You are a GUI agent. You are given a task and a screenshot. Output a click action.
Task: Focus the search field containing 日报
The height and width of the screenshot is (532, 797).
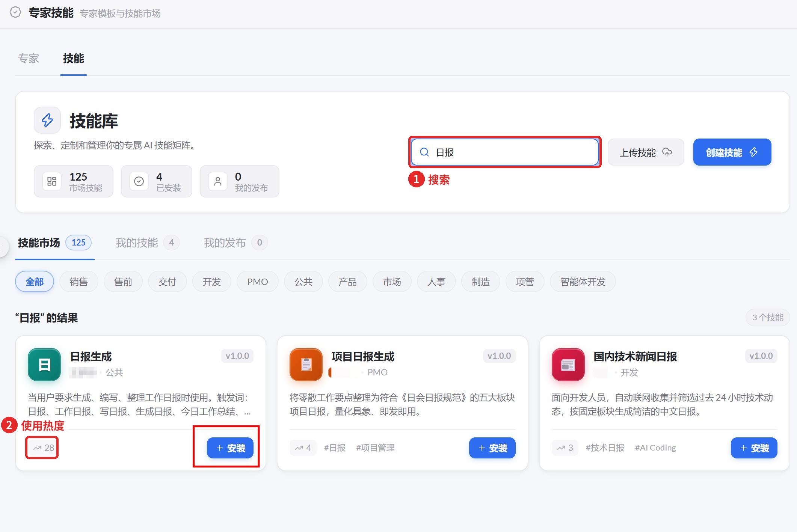pos(504,152)
